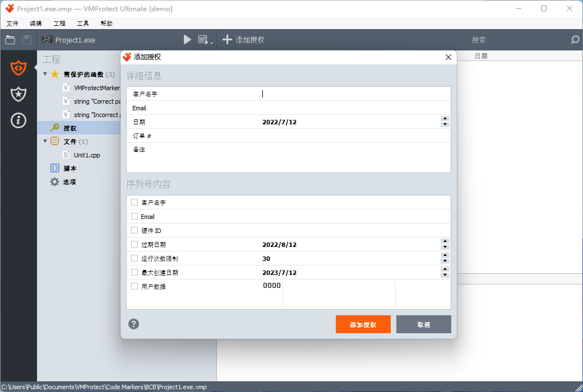This screenshot has height=392, width=583.
Task: Click the 客户名字 text input field
Action: (x=356, y=94)
